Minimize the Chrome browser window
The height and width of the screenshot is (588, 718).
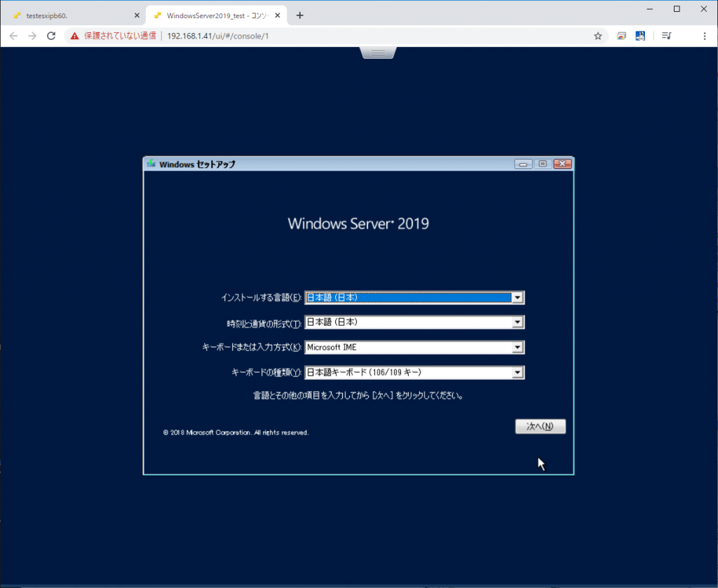(649, 9)
